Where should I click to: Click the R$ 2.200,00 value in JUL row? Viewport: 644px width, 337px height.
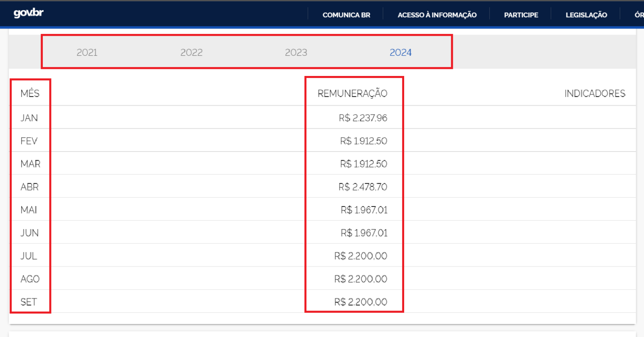point(361,256)
